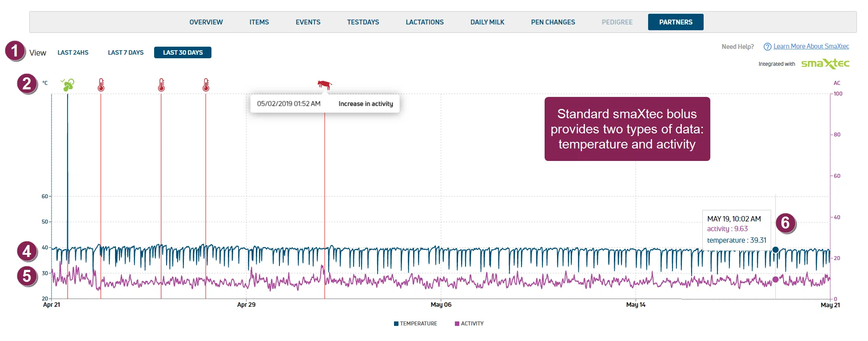Viewport: 868px width, 341px height.
Task: Click the "May 21" axis label
Action: 830,305
